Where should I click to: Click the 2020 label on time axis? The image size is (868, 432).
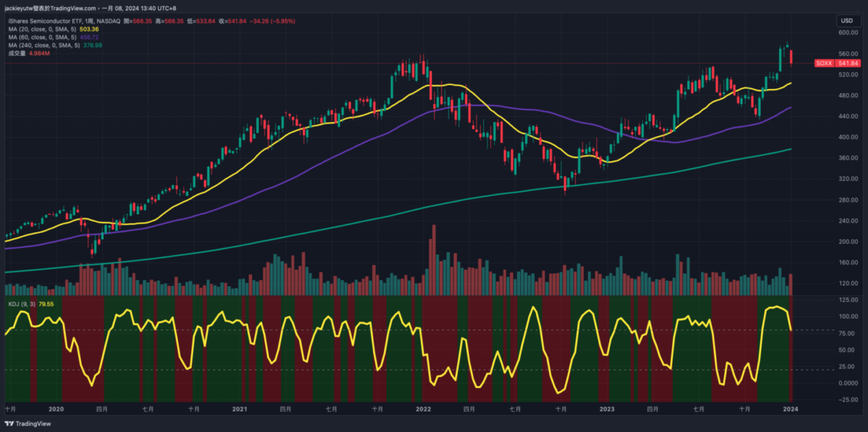click(56, 409)
